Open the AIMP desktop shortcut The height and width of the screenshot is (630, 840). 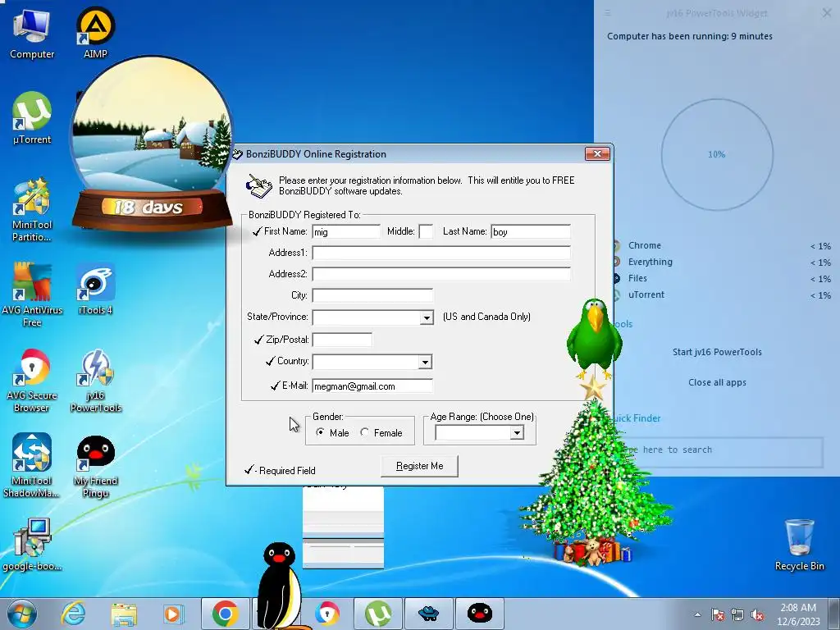click(x=95, y=33)
